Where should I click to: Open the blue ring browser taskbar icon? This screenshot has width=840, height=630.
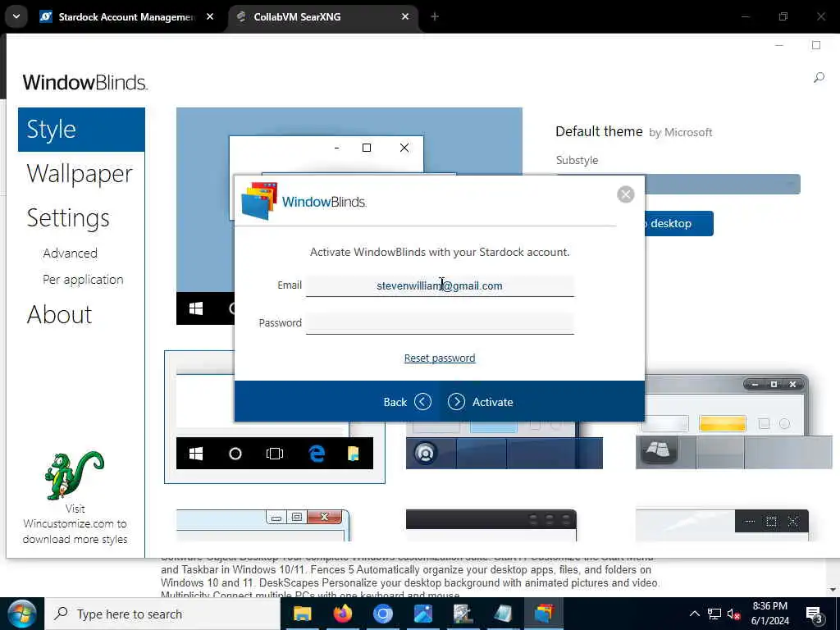pyautogui.click(x=382, y=614)
